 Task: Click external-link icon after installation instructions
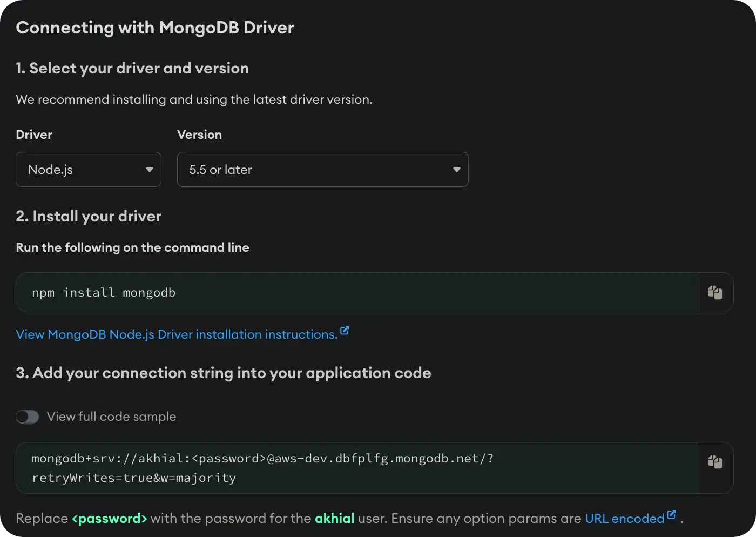click(x=345, y=331)
